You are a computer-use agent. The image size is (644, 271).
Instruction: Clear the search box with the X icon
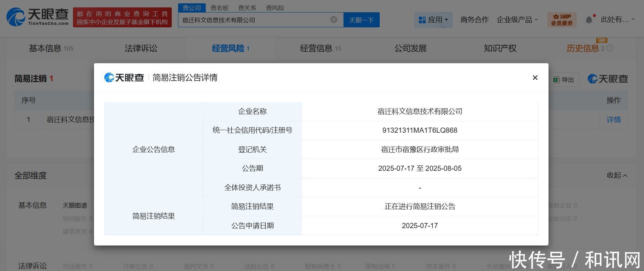tap(333, 20)
